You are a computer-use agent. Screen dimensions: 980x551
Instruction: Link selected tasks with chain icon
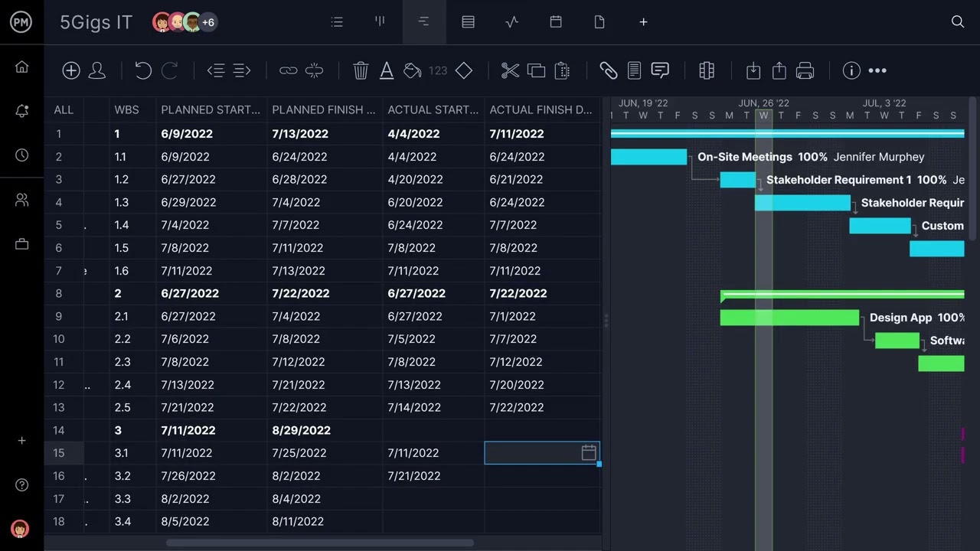coord(288,70)
